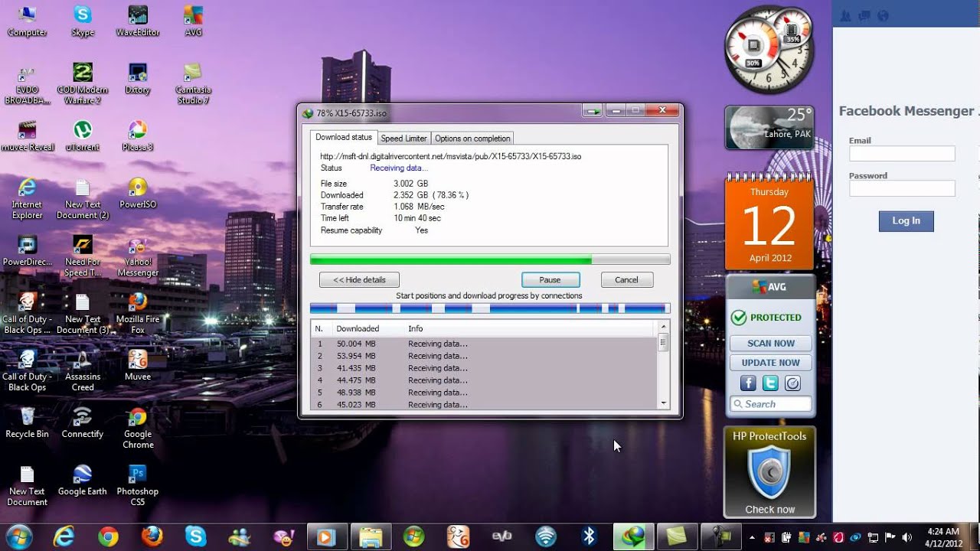Switch to the Speed Limiter tab

403,139
